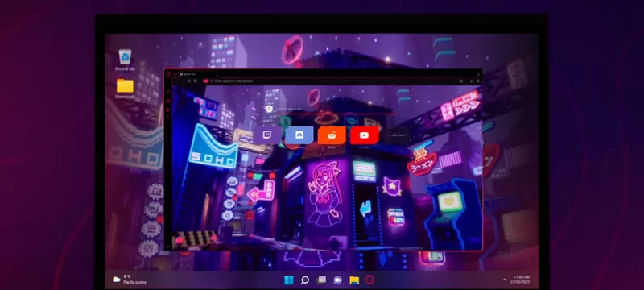This screenshot has width=644, height=290.
Task: Click the red GX badge in the address bar
Action: (206, 81)
